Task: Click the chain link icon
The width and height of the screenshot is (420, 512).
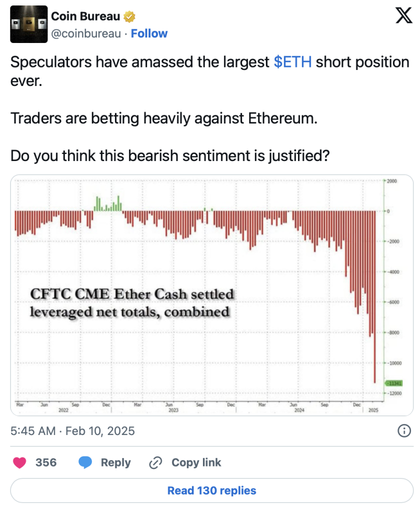Action: pos(155,462)
